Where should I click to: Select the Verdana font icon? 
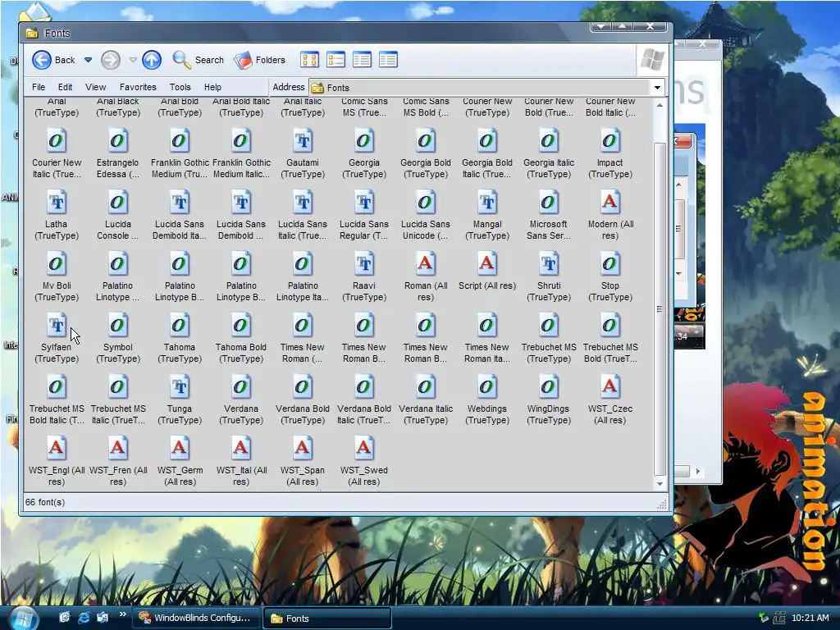[241, 387]
